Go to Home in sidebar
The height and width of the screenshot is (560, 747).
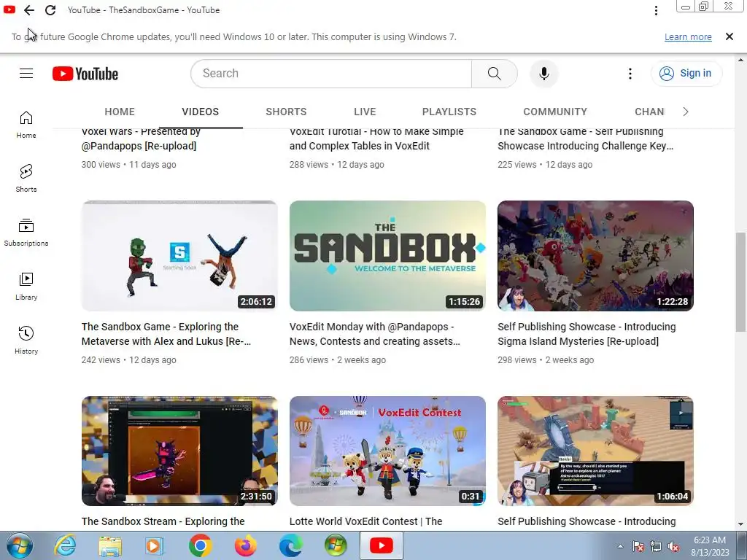tap(26, 125)
